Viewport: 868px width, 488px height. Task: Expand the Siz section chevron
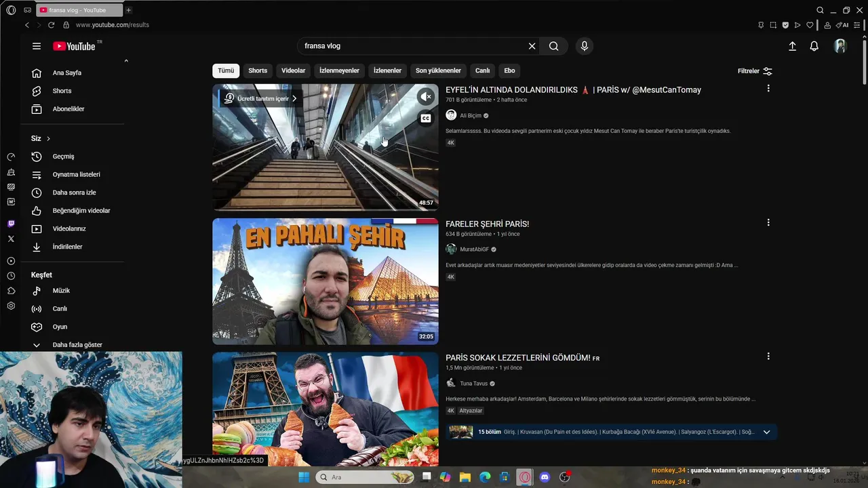48,138
